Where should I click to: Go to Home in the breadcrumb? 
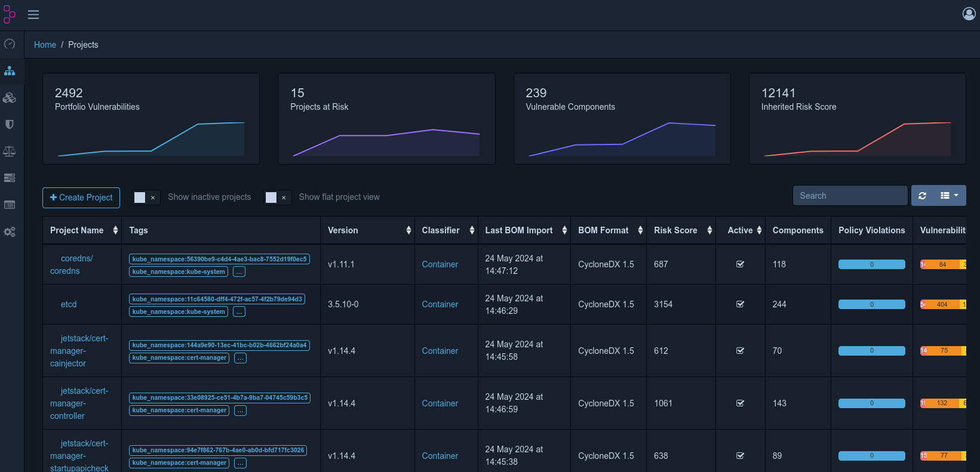click(x=45, y=45)
